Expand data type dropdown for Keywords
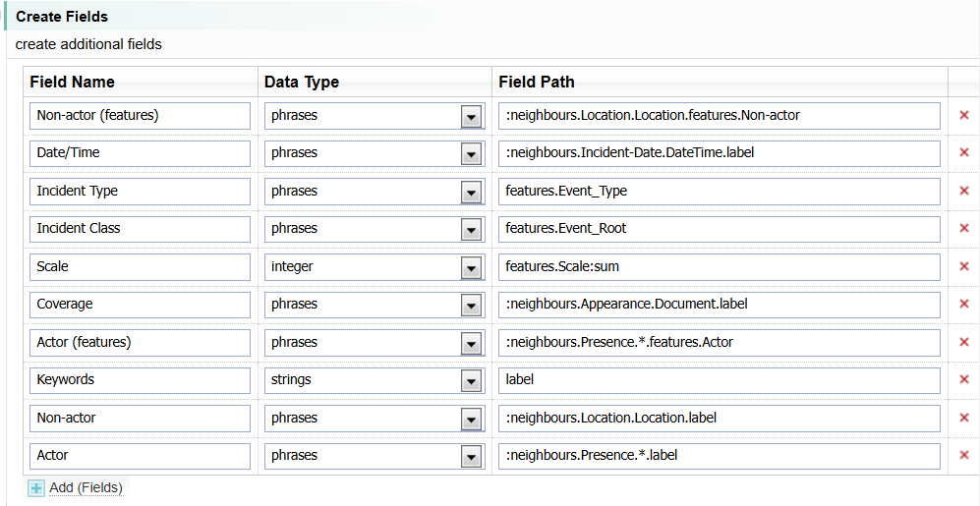 coord(472,380)
